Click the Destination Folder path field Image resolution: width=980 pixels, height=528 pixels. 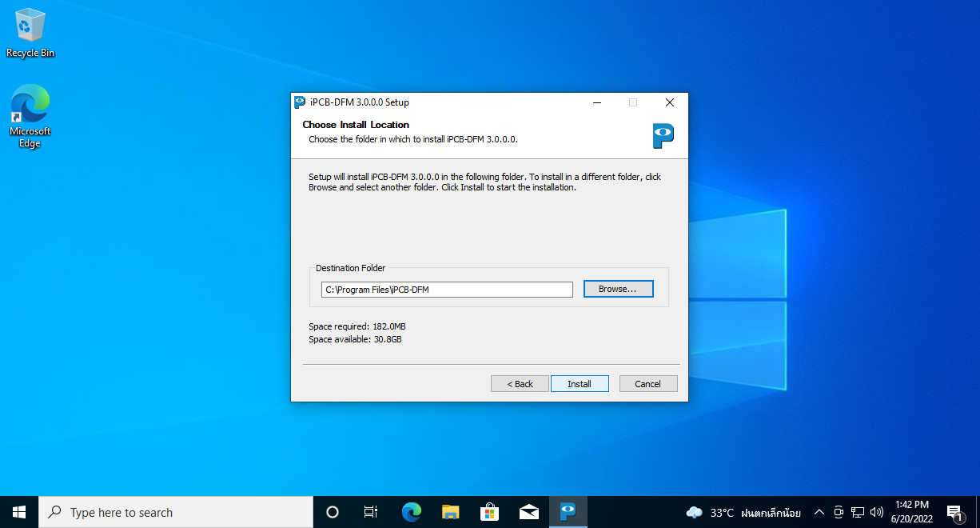448,290
